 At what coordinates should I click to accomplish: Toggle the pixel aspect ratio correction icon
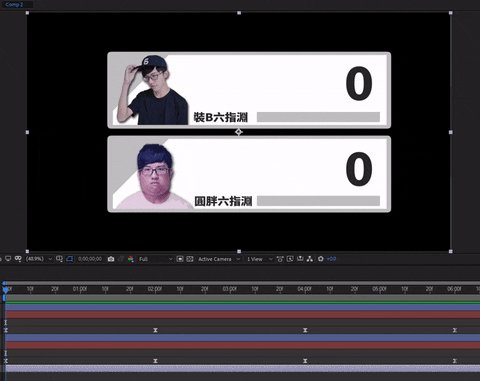(x=280, y=259)
